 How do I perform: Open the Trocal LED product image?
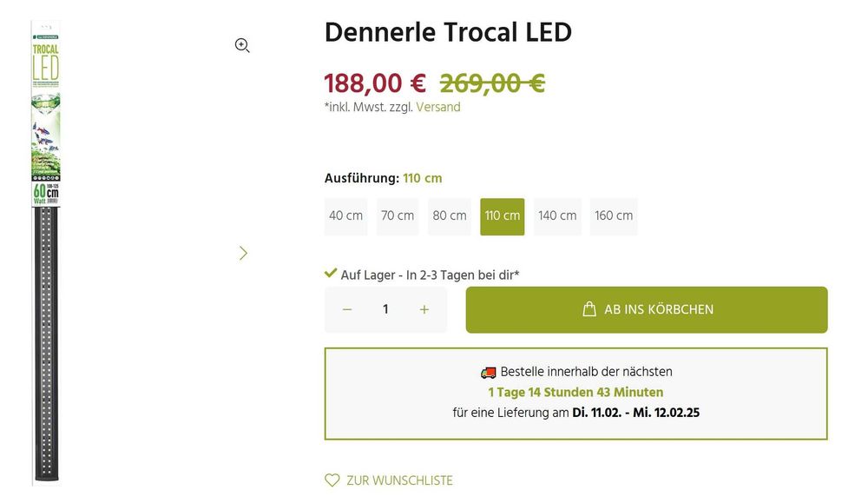(x=46, y=252)
